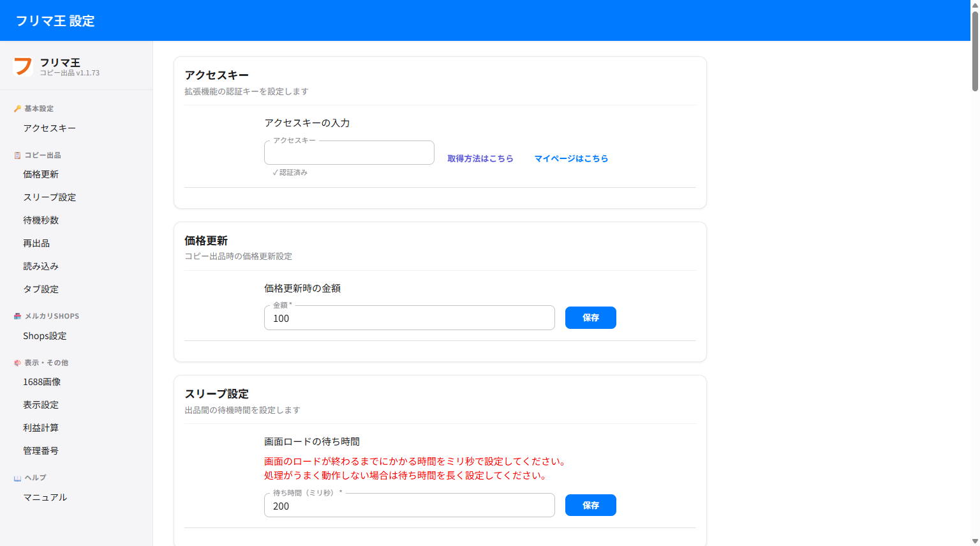980x546 pixels.
Task: Click the アクセスキー input field
Action: pos(348,153)
